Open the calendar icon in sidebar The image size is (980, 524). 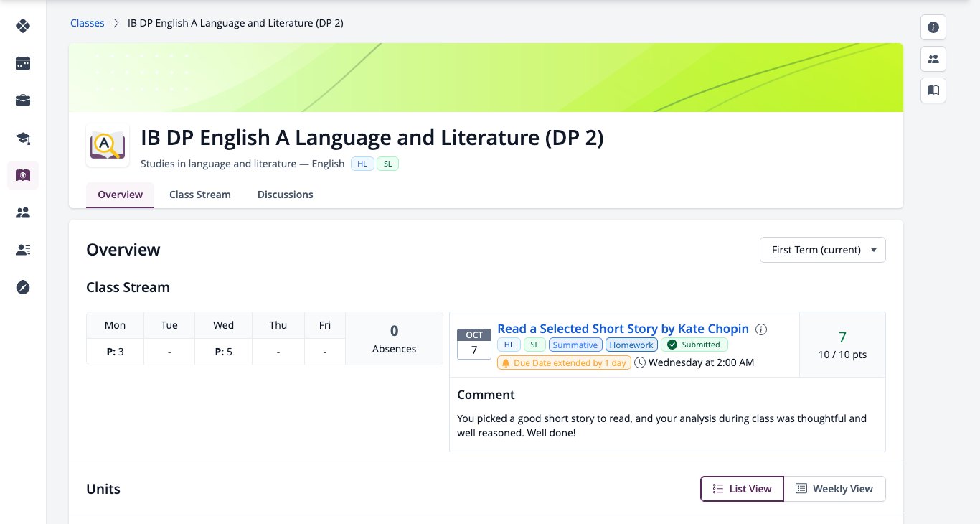click(23, 63)
